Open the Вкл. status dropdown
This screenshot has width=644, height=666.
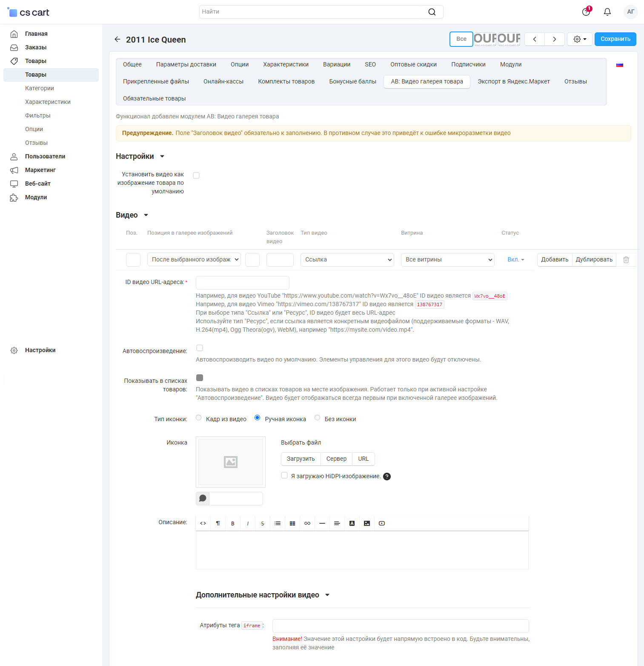(516, 260)
